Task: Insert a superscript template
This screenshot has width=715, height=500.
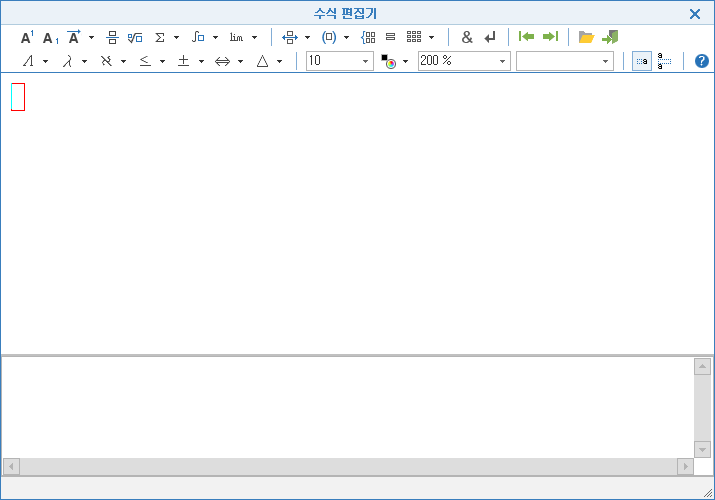Action: [x=27, y=37]
